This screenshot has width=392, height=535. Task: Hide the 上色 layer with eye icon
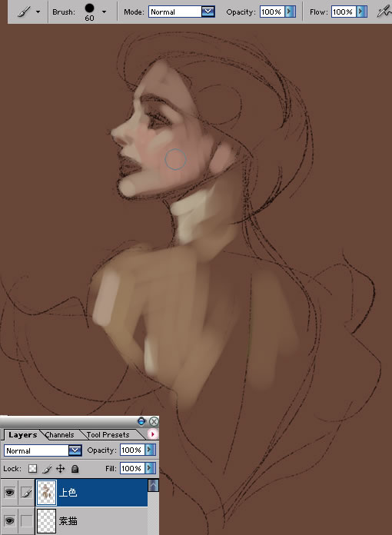tap(9, 492)
